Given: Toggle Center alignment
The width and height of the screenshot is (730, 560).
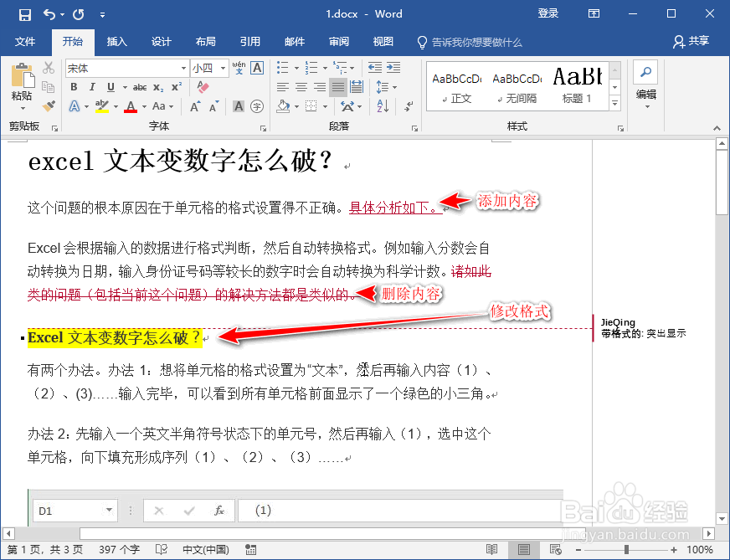Looking at the screenshot, I should (x=301, y=87).
